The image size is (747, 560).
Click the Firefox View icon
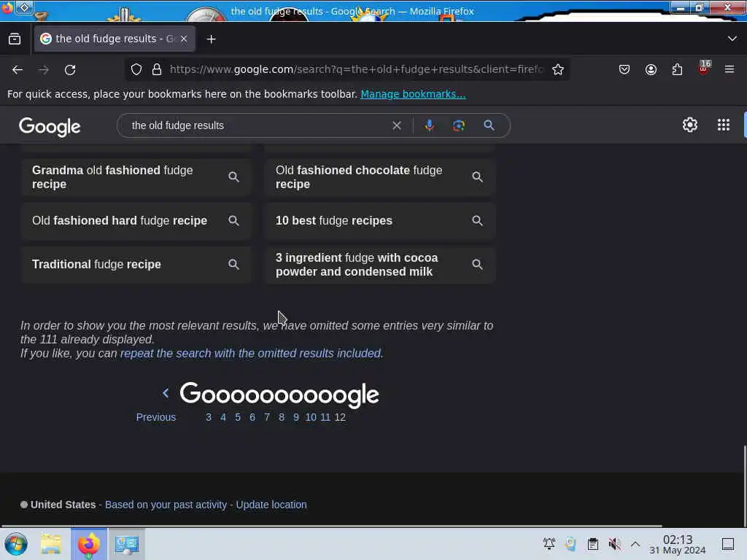pos(15,39)
